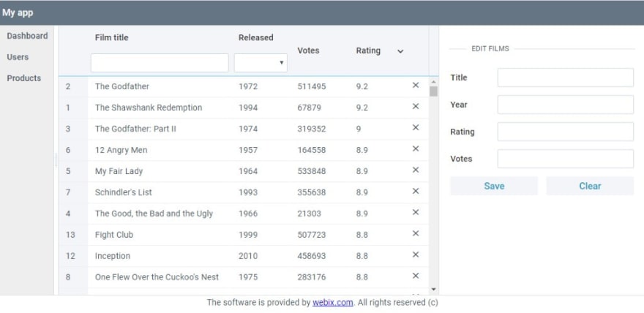Delete the 12 Angry Men row

(x=415, y=148)
